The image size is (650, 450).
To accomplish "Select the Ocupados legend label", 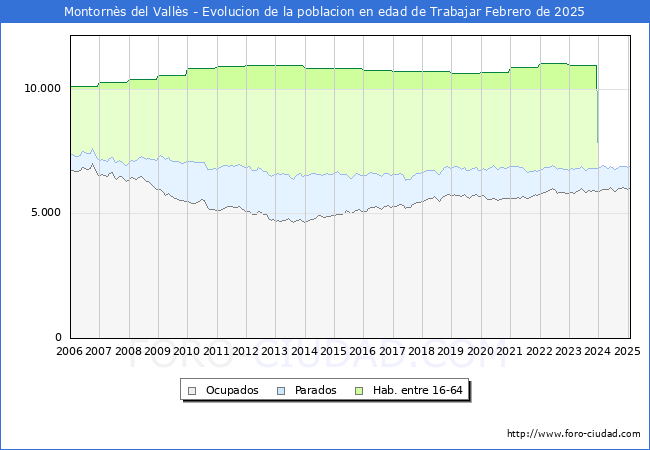I will [x=232, y=390].
